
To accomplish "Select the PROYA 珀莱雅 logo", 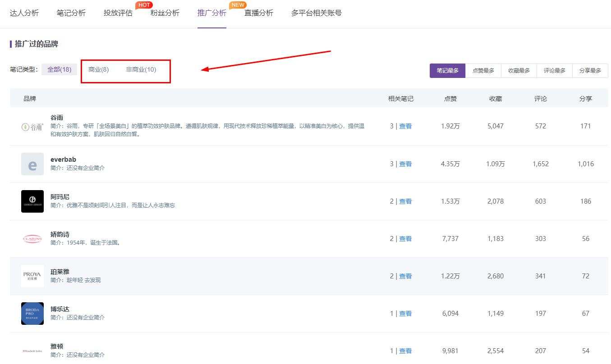I will point(32,276).
